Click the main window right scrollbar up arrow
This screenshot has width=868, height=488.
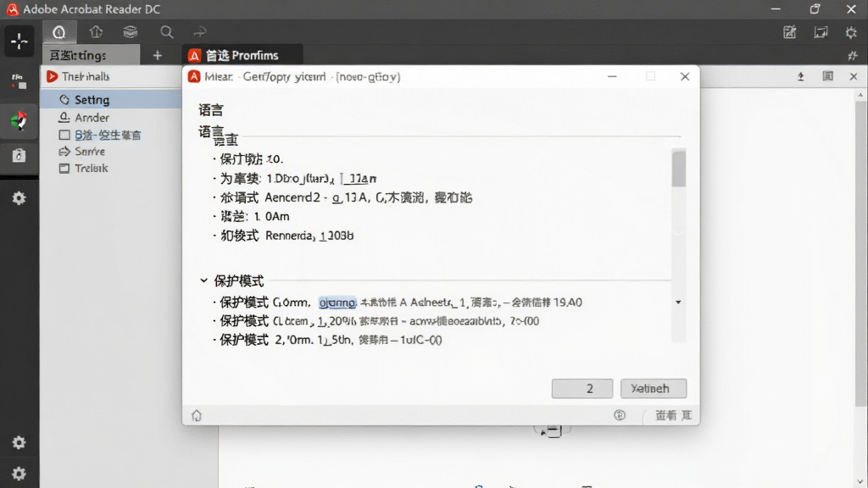[860, 96]
